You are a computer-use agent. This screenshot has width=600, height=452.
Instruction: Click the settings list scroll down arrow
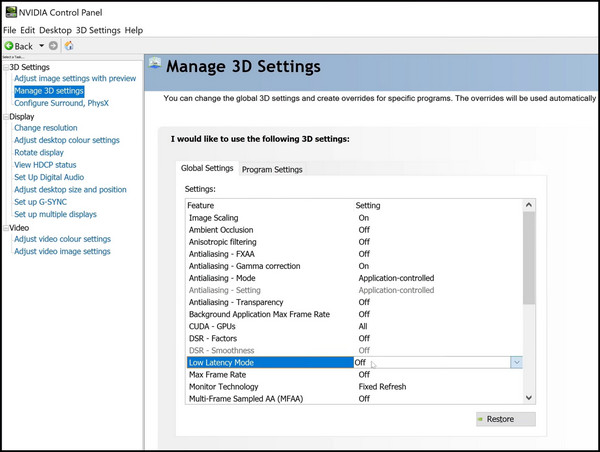[x=529, y=398]
